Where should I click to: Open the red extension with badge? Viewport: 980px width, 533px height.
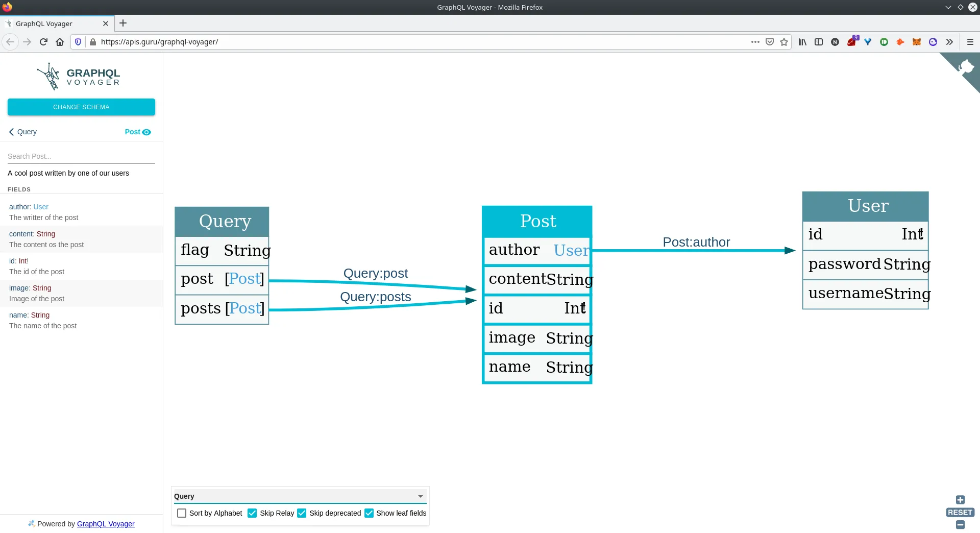(x=852, y=41)
